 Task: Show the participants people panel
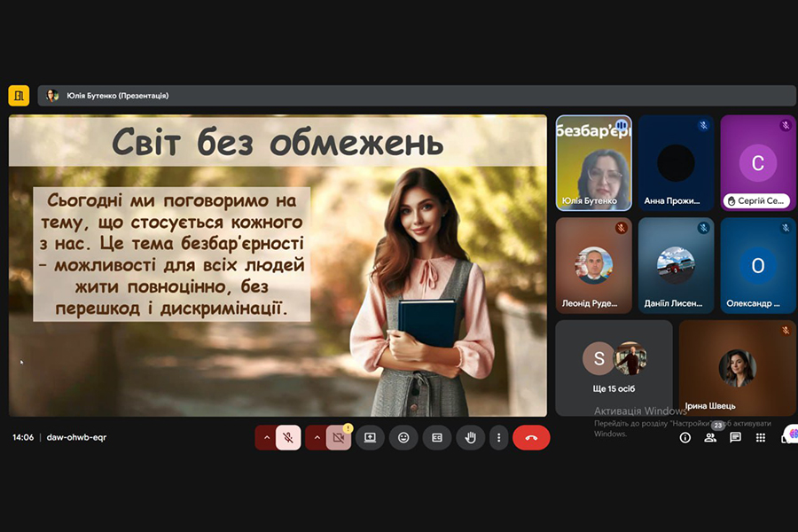click(x=710, y=437)
